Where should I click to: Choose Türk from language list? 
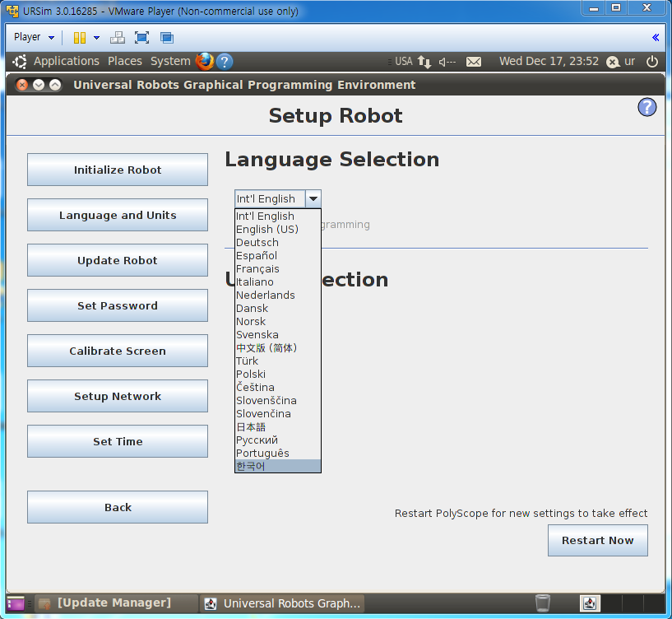pos(278,361)
